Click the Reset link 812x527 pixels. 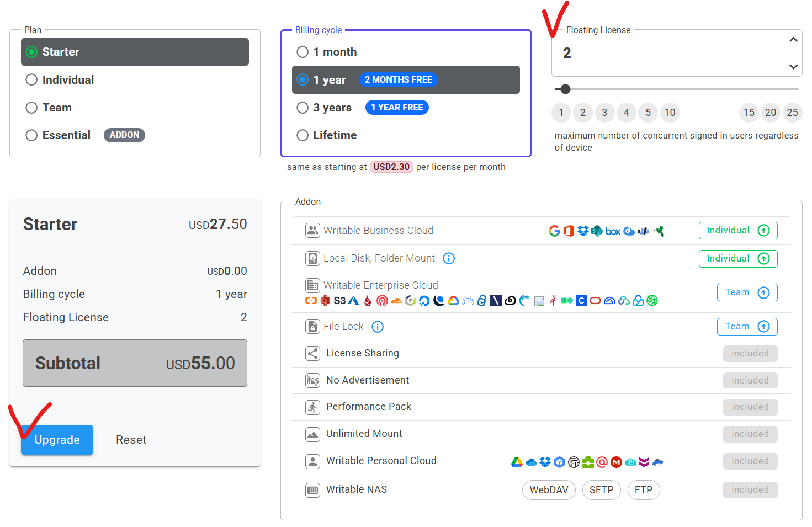click(x=131, y=440)
